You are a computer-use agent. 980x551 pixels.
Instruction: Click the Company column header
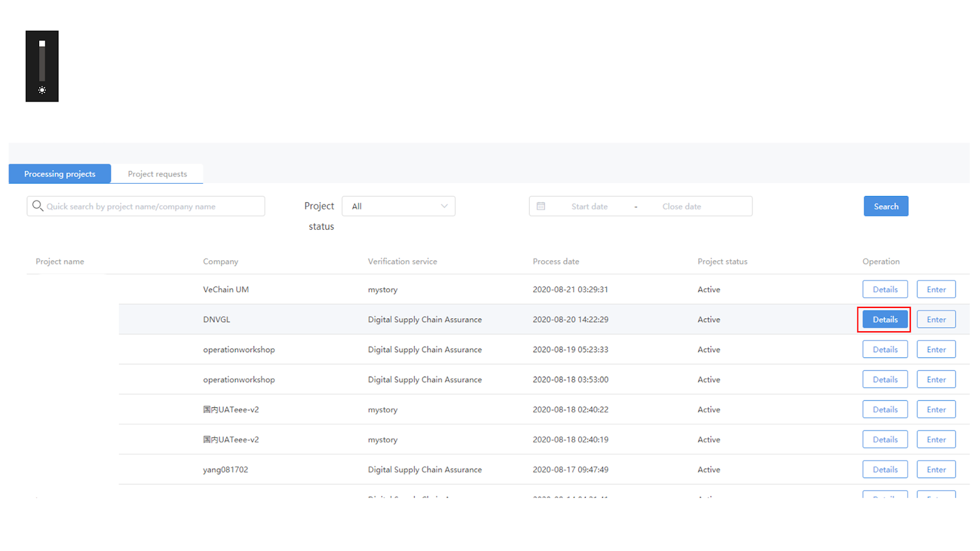[221, 261]
